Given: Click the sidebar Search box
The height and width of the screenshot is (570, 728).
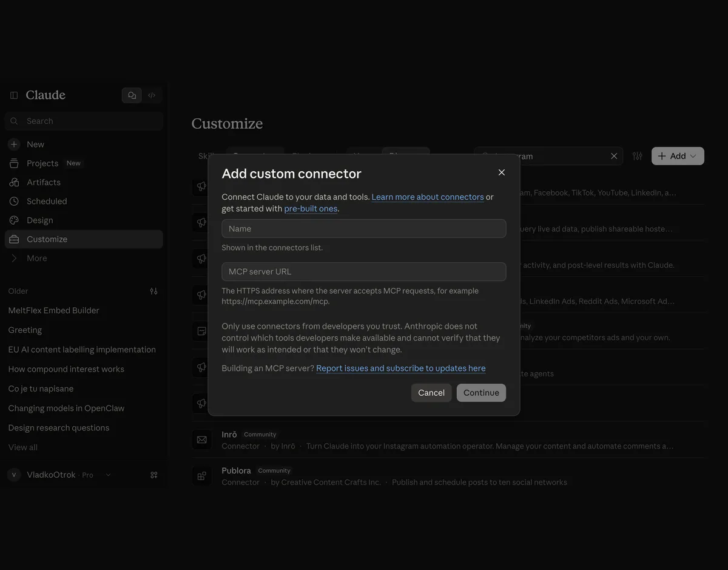Looking at the screenshot, I should coord(84,121).
